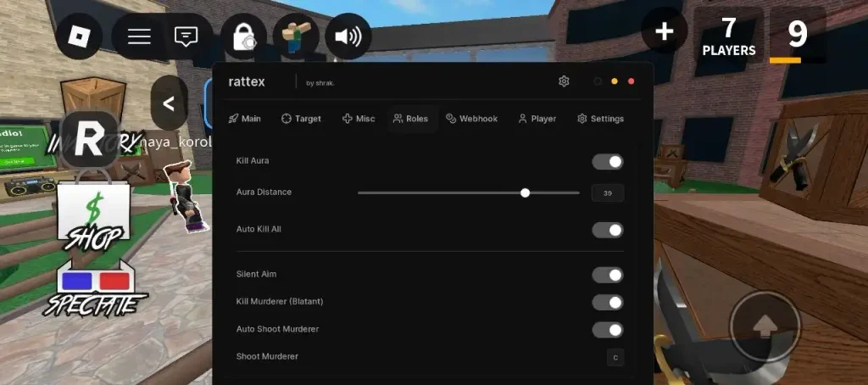Viewport: 868px width, 385px height.
Task: Toggle Auto Shoot Murderer switch
Action: coord(607,330)
